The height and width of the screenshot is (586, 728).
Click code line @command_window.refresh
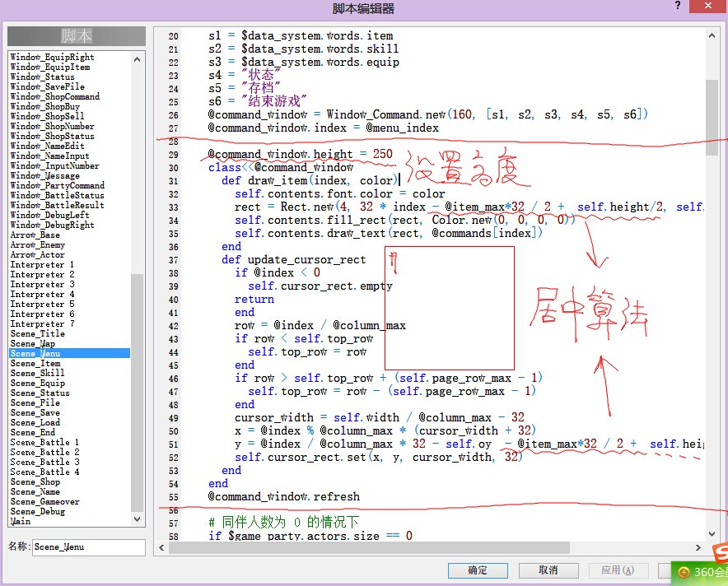pyautogui.click(x=283, y=496)
